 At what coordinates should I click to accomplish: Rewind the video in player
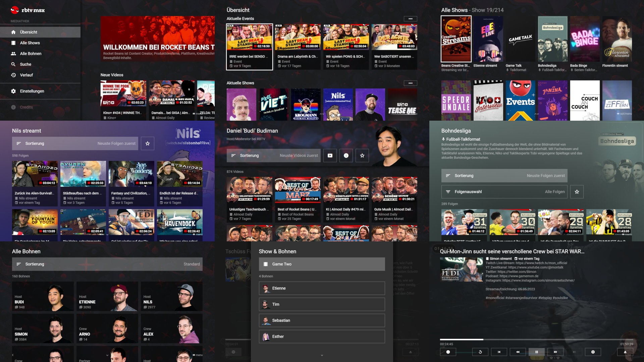click(518, 352)
